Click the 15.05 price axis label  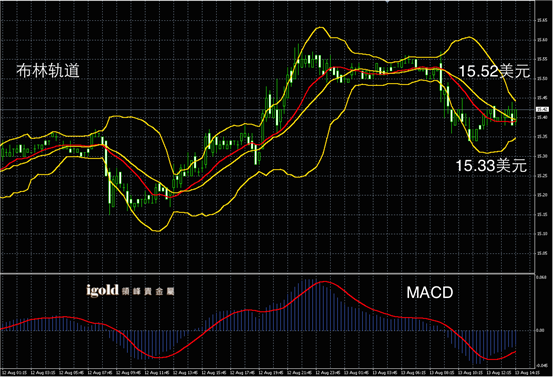click(542, 253)
